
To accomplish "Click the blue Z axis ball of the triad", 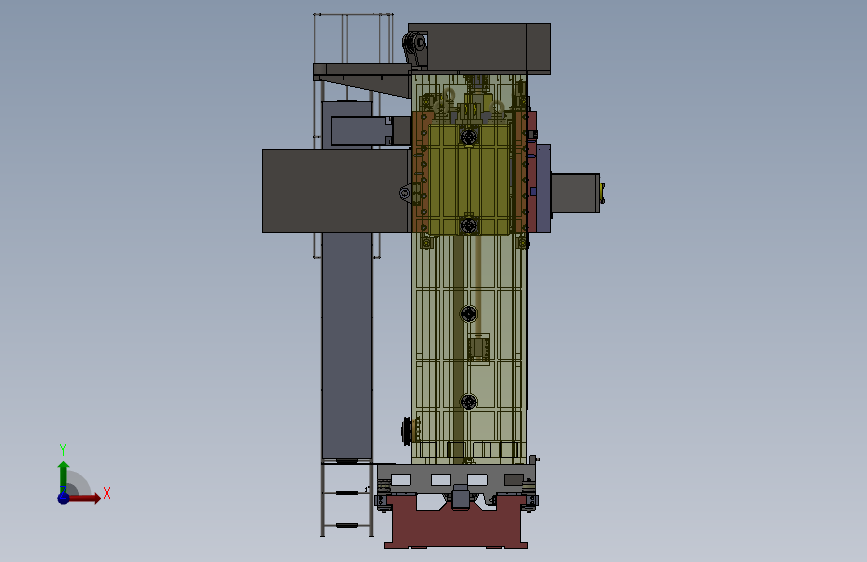I will 63,498.
